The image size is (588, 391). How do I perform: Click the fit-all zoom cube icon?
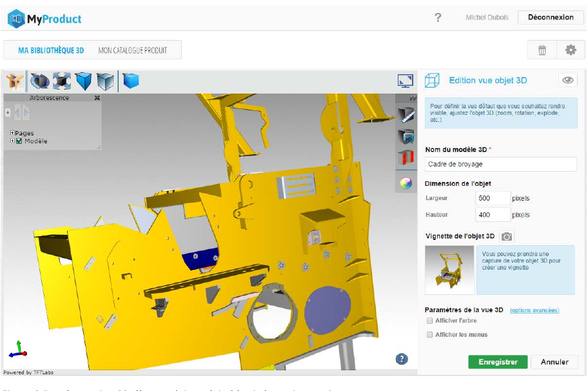pyautogui.click(x=62, y=81)
